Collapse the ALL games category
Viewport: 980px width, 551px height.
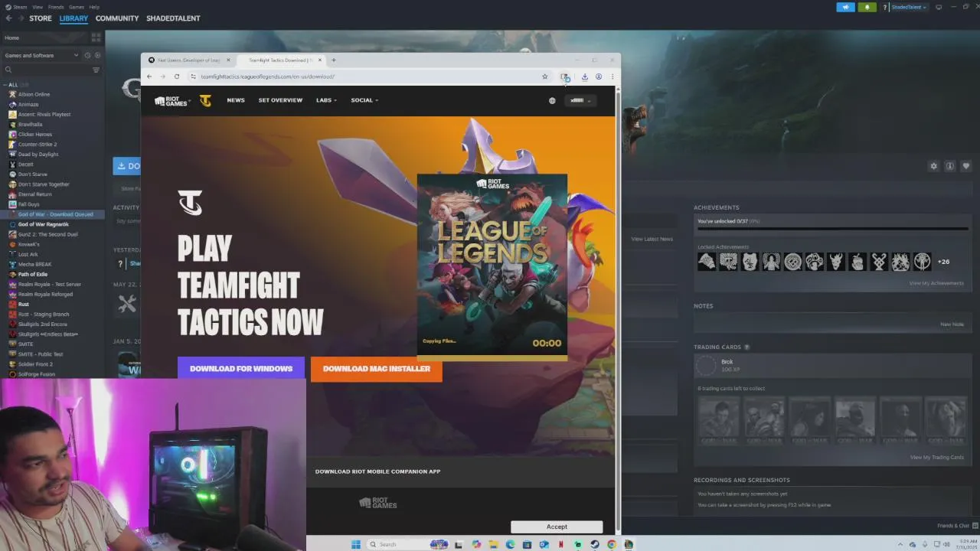(5, 85)
